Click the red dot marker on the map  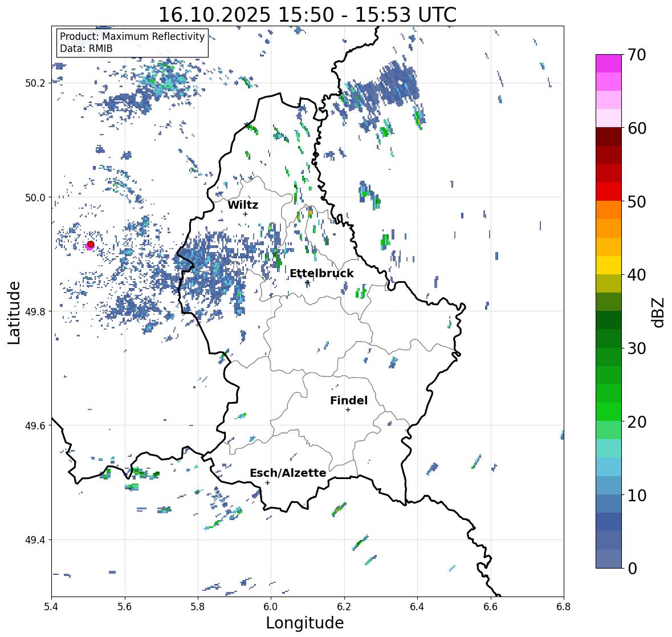(91, 244)
